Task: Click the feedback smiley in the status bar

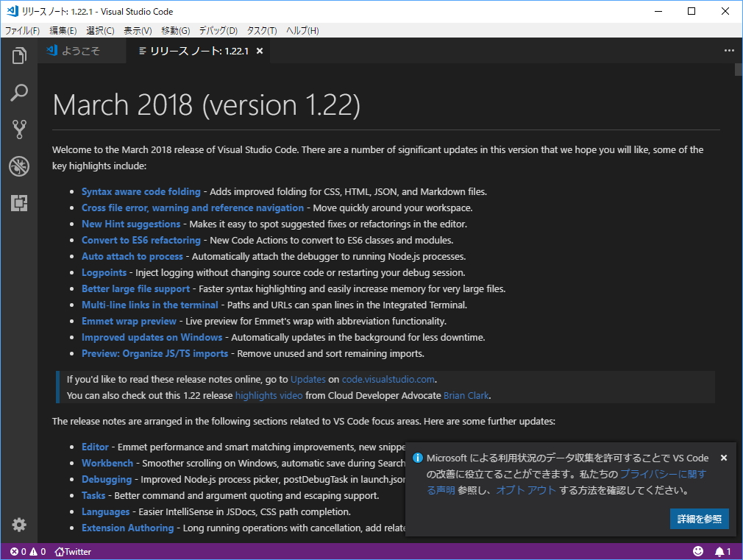Action: coord(698,550)
